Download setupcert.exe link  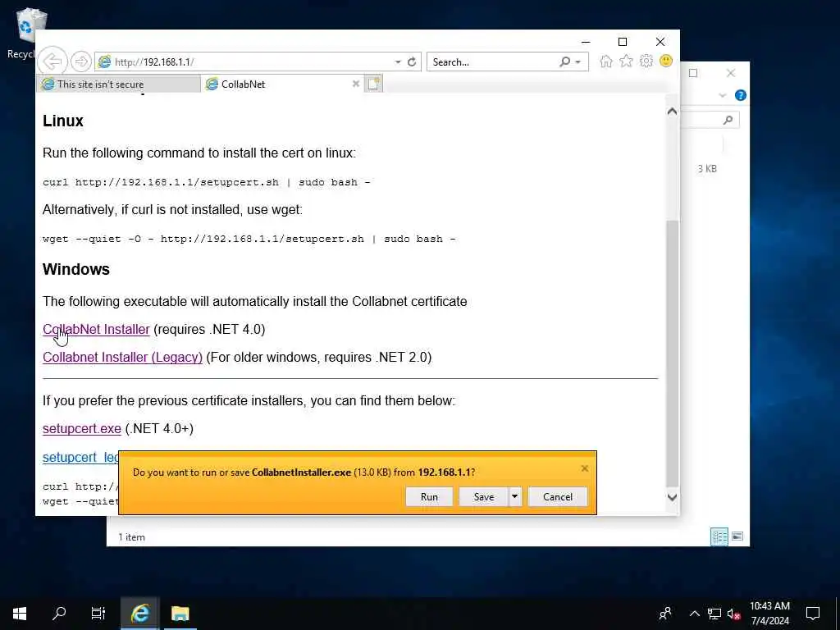tap(82, 428)
